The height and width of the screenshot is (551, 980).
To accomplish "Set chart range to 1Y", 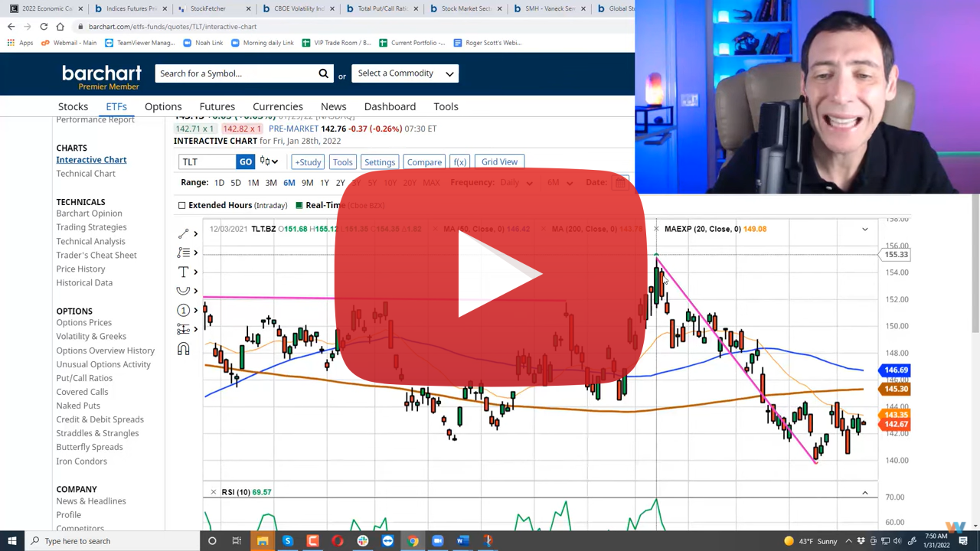I will coord(325,183).
